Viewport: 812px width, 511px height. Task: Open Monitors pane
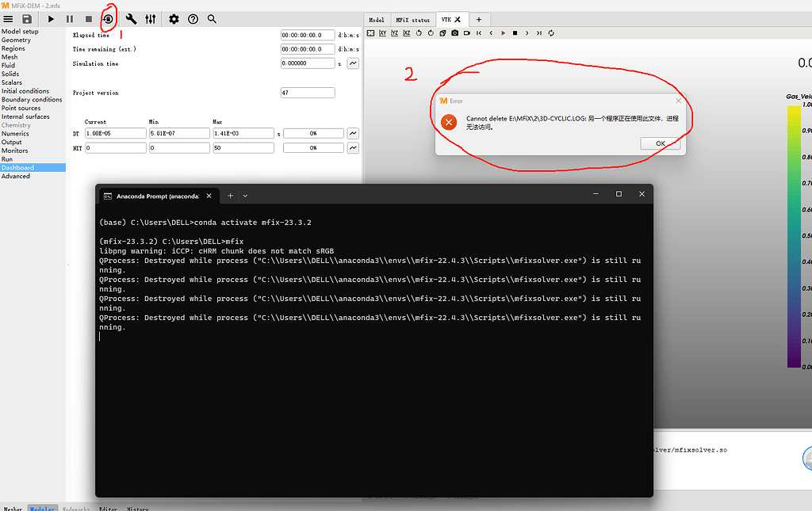(15, 151)
